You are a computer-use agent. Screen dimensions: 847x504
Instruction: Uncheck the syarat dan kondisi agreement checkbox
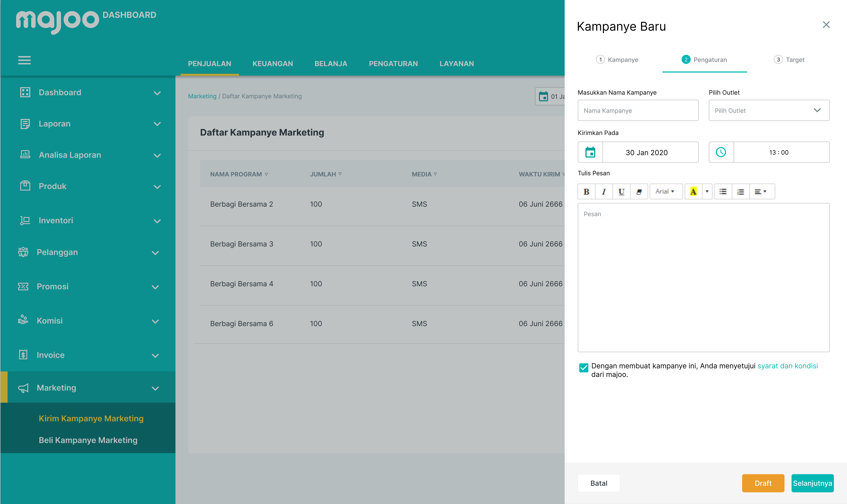coord(584,367)
